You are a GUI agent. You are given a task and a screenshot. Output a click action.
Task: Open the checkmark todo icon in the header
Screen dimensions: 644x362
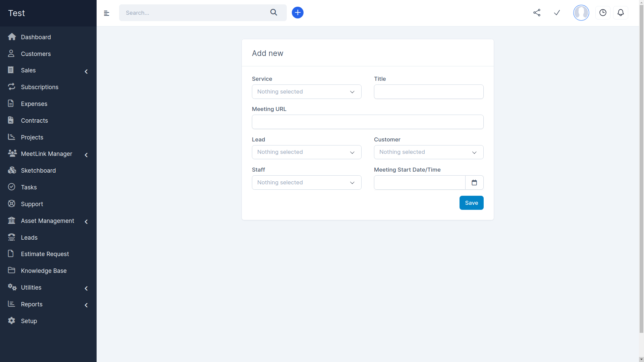tap(557, 13)
